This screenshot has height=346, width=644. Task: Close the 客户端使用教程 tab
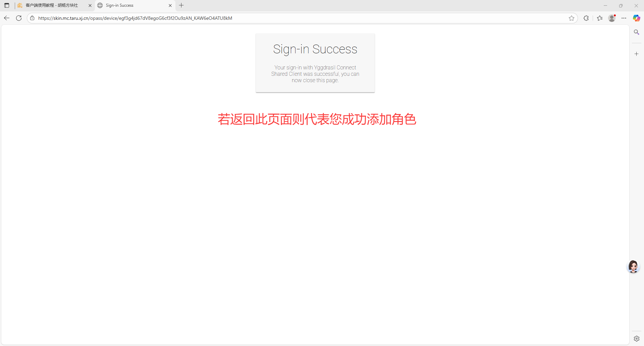tap(90, 5)
